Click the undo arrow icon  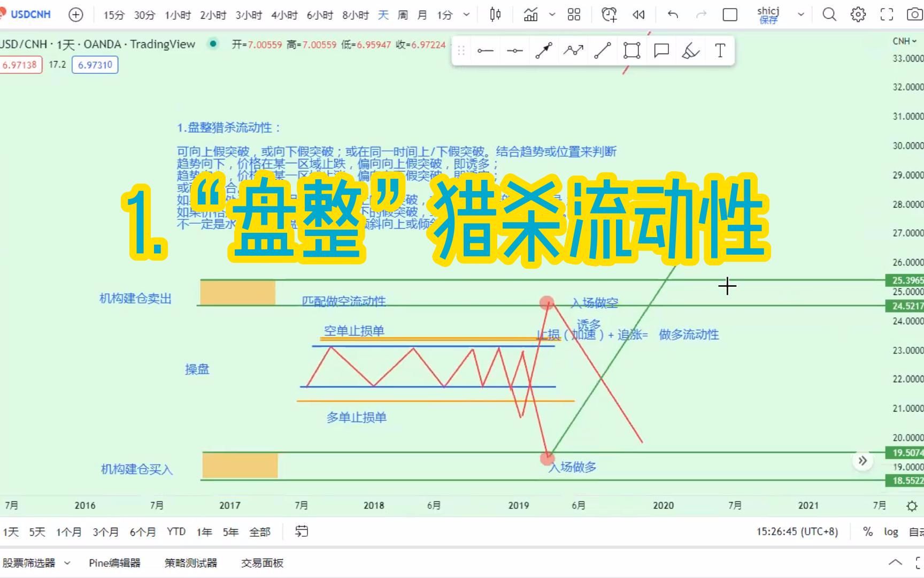673,15
